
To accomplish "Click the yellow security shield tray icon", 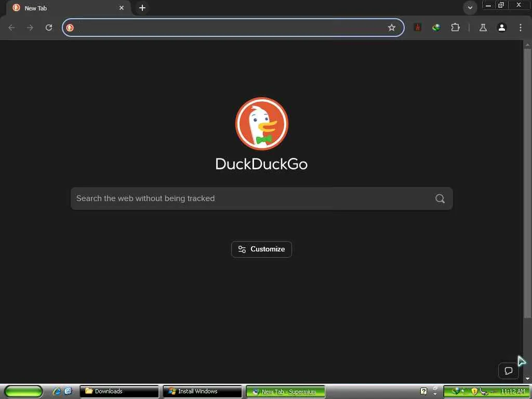I will (x=474, y=391).
